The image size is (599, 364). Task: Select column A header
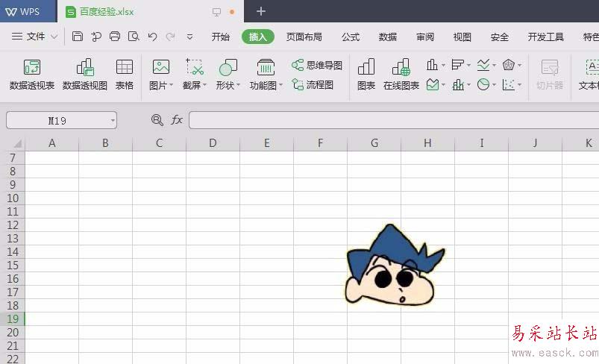52,143
